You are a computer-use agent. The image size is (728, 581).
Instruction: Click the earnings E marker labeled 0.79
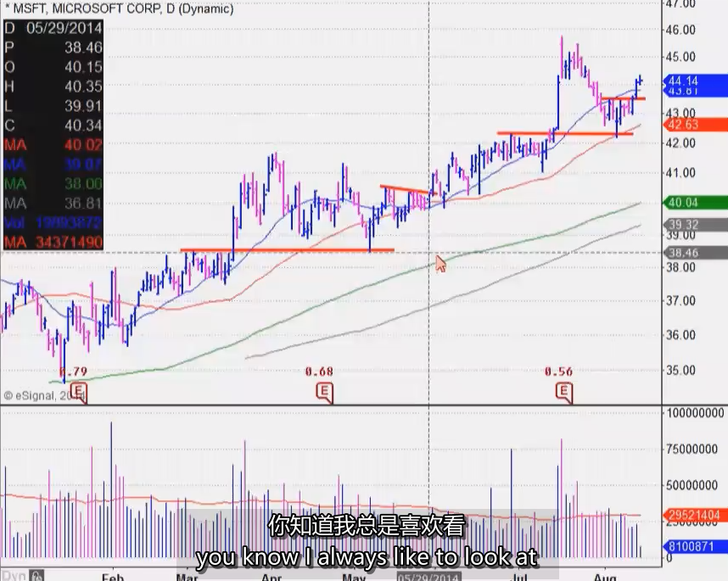coord(79,392)
